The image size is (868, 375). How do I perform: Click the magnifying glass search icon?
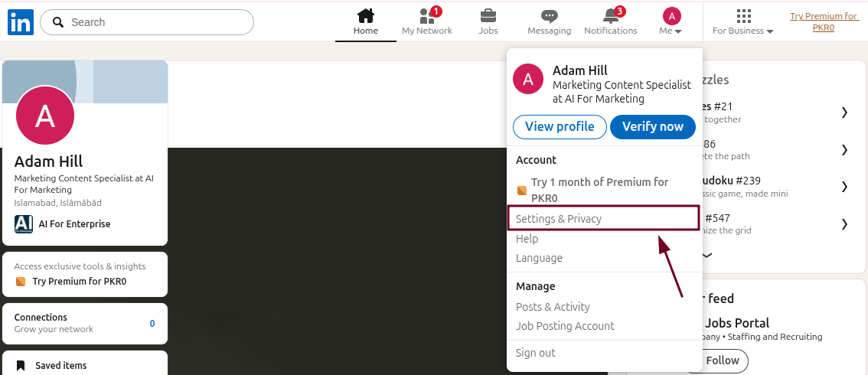tap(57, 22)
